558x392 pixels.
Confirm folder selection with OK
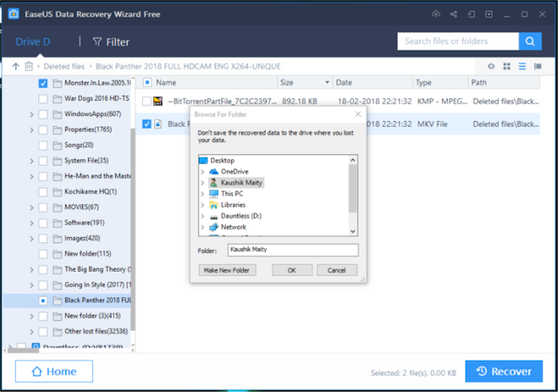click(292, 270)
